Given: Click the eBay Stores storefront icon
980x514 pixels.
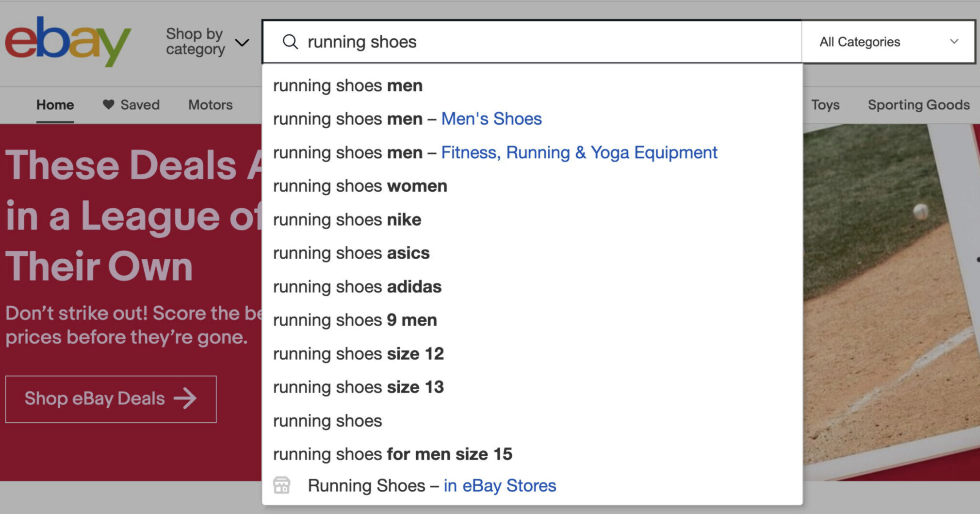Looking at the screenshot, I should point(281,485).
